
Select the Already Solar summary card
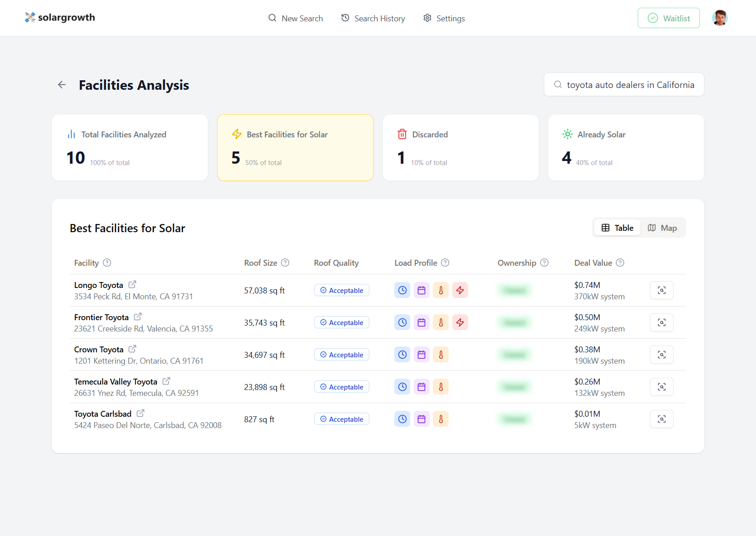tap(626, 147)
